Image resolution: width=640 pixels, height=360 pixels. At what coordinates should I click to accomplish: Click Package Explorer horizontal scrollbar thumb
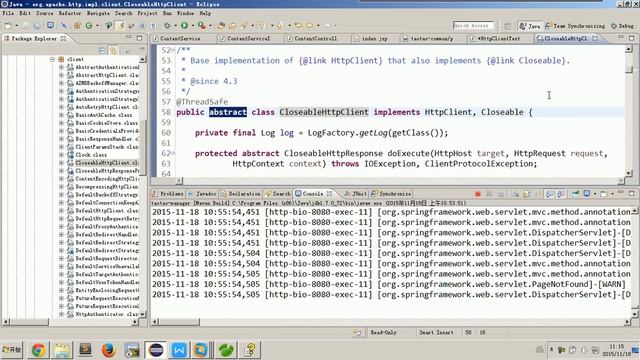tap(28, 322)
